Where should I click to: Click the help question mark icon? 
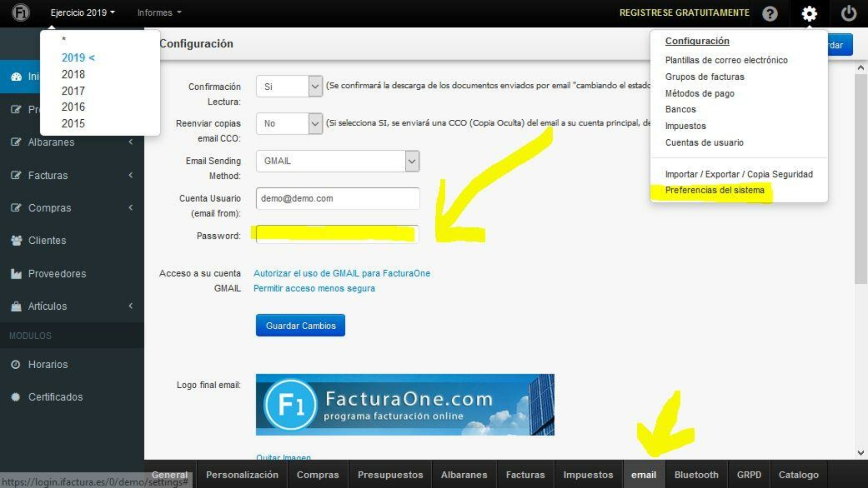point(771,13)
